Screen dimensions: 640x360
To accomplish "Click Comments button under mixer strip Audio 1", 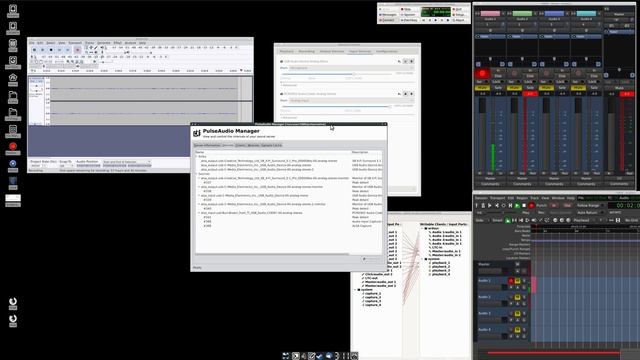I will (490, 184).
